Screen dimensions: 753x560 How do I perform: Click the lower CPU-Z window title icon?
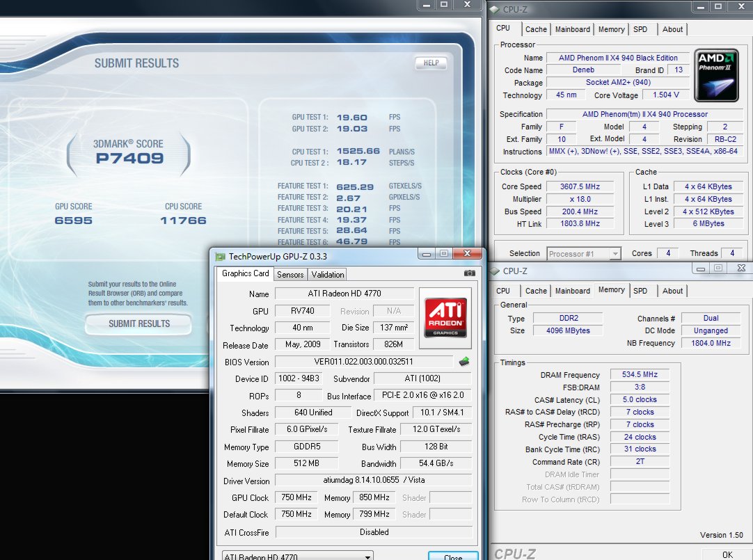pyautogui.click(x=494, y=271)
